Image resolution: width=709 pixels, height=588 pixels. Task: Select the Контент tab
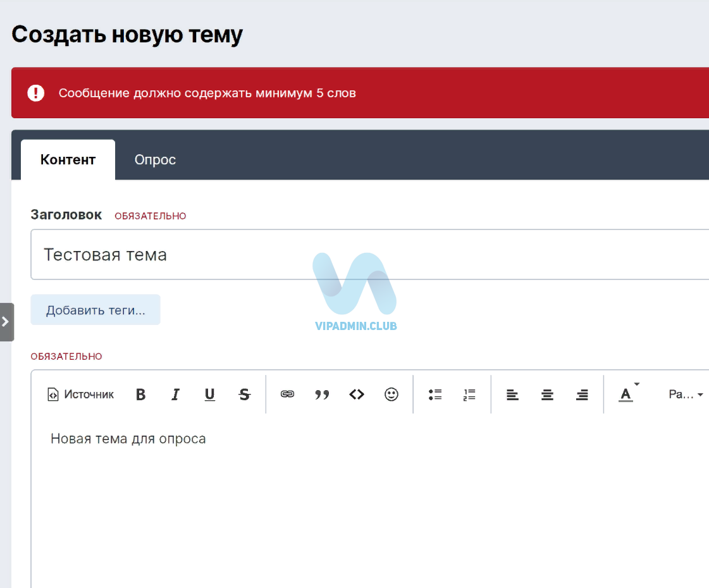tap(68, 159)
